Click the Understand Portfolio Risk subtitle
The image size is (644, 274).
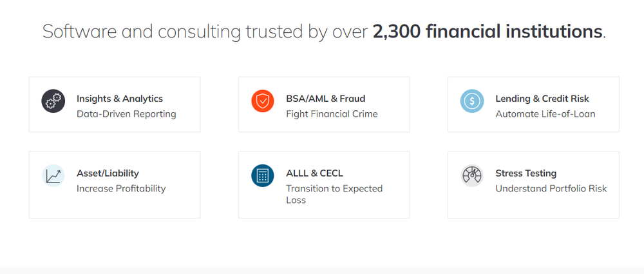point(551,188)
